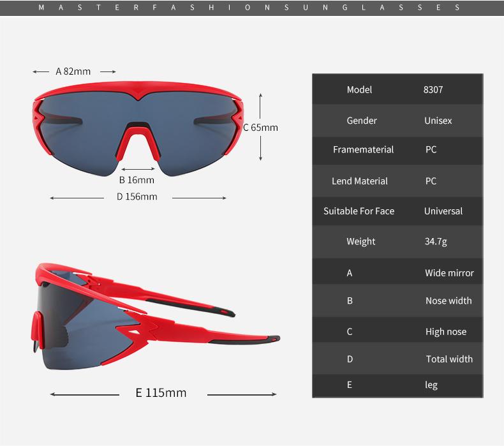Click the letter B in the table
This screenshot has height=446, width=504.
coord(350,301)
